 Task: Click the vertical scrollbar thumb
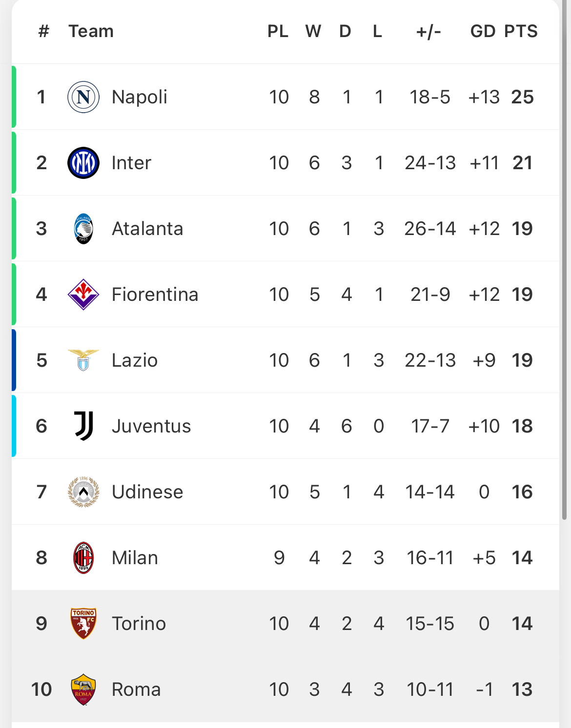pos(565,260)
